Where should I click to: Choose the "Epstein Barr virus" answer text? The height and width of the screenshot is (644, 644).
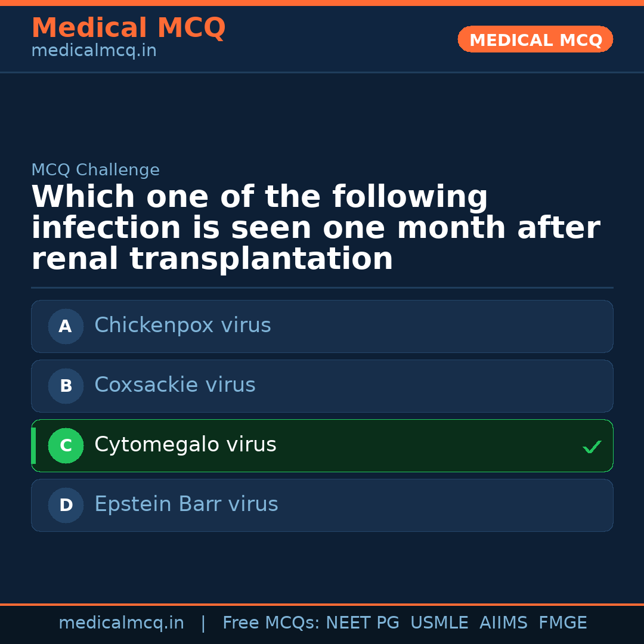pos(186,504)
